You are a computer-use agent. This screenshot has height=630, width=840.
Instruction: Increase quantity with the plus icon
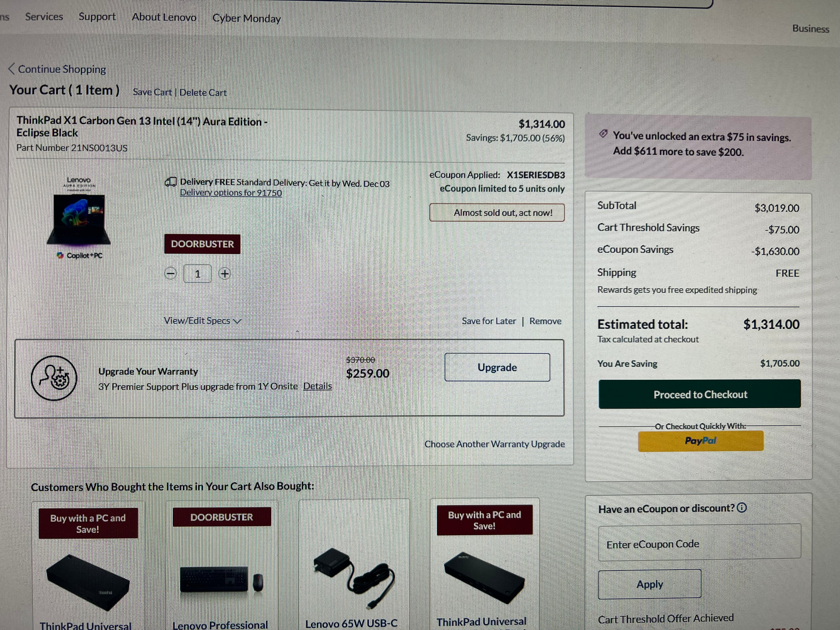224,274
